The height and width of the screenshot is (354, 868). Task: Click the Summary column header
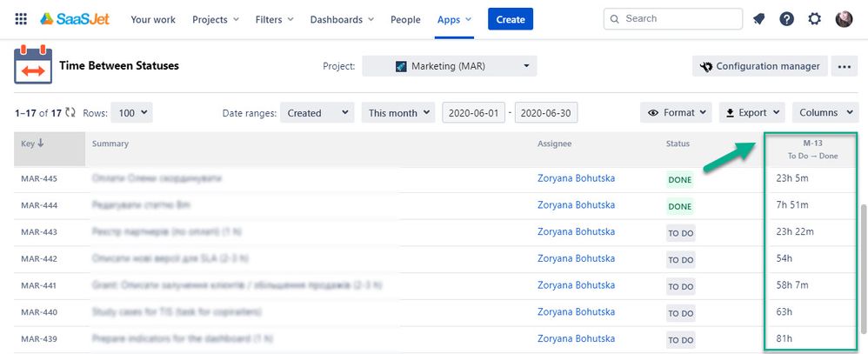click(x=110, y=144)
